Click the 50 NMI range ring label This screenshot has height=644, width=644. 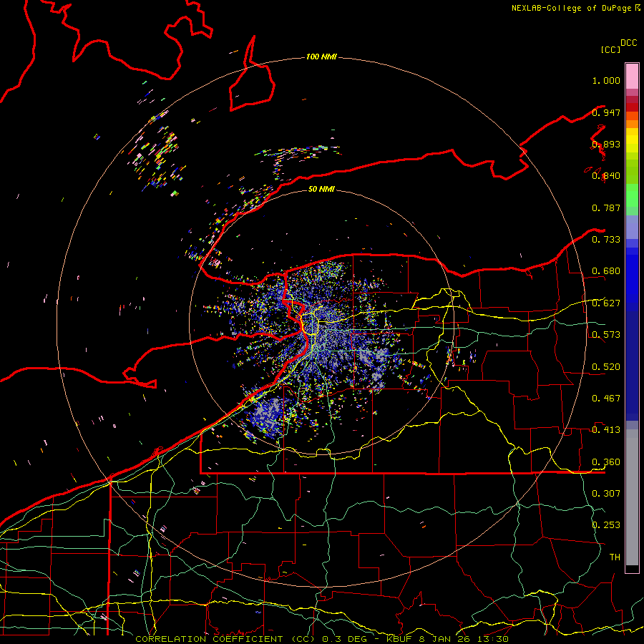[x=321, y=189]
